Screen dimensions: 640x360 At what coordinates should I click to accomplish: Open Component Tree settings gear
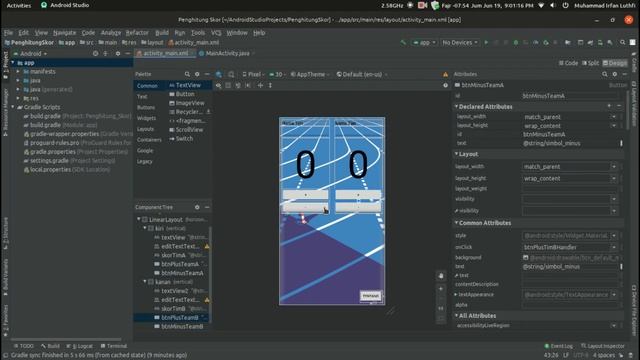[x=197, y=207]
